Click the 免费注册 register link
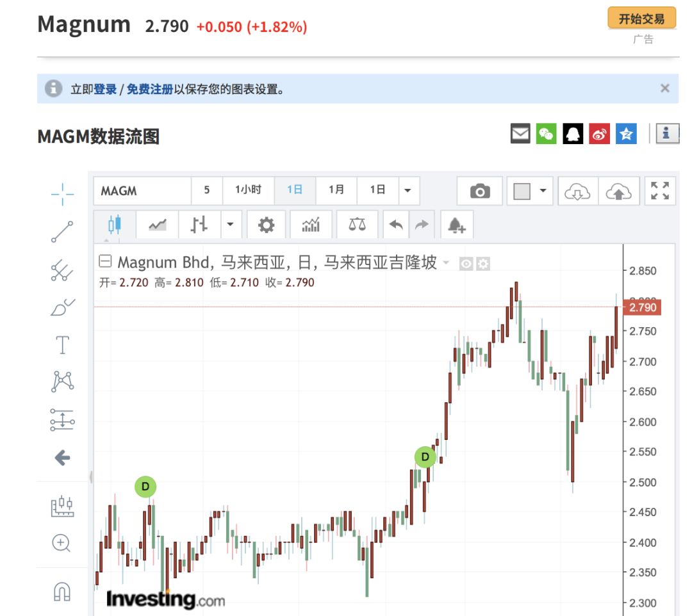 [x=149, y=89]
